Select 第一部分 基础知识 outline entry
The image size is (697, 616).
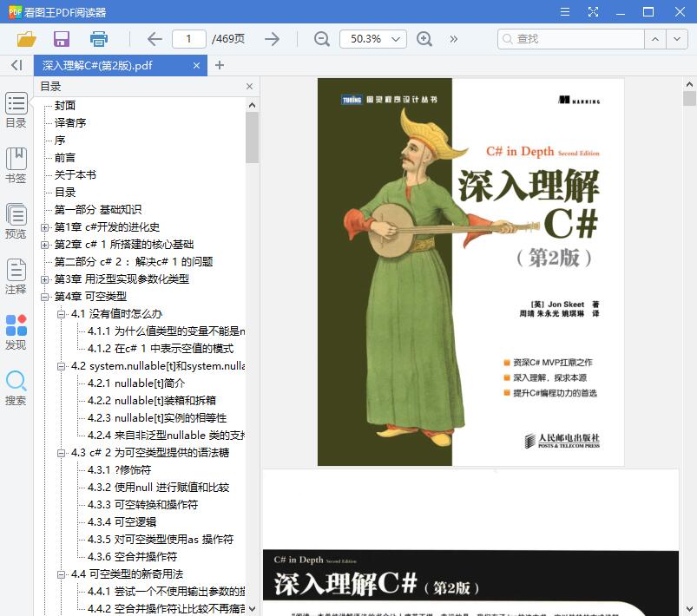click(98, 210)
